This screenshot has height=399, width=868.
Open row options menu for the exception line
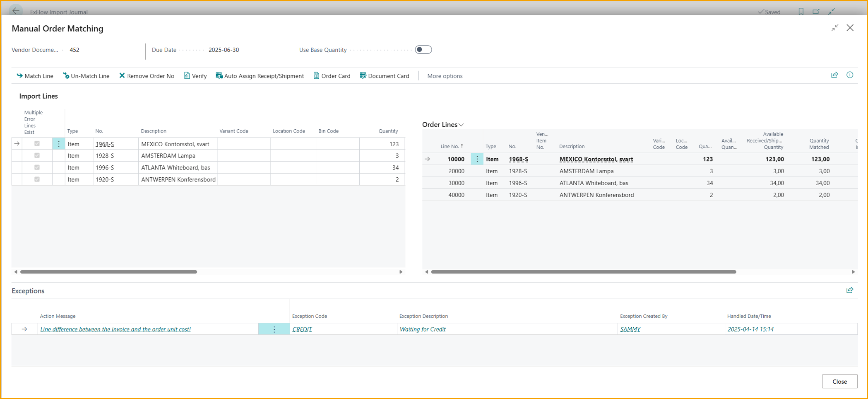(274, 329)
